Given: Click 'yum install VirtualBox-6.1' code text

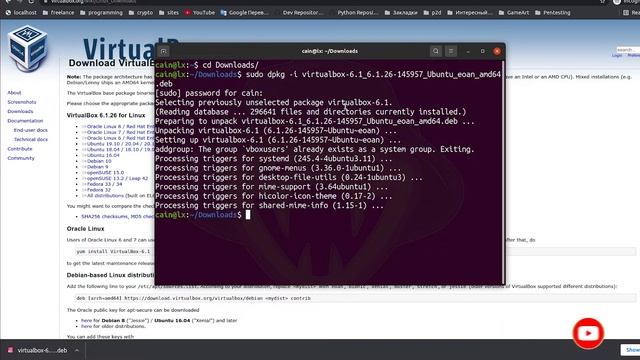Looking at the screenshot, I should pos(113,251).
